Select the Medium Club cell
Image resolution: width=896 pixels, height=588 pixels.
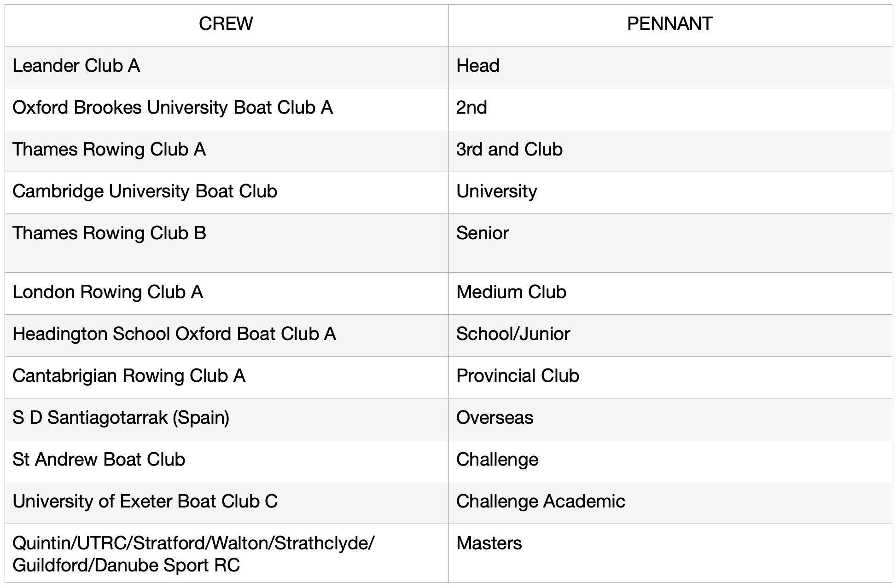tap(511, 292)
